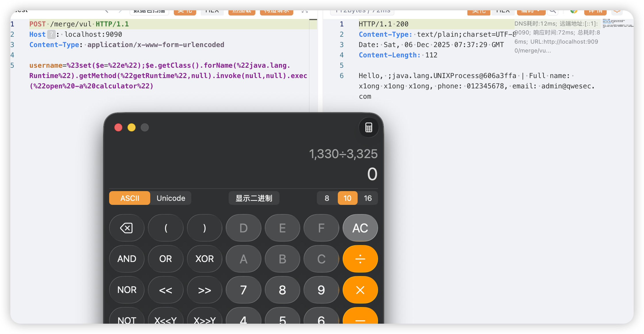Screen dimensions: 644x334
Task: Click the multiply operator key
Action: (360, 290)
